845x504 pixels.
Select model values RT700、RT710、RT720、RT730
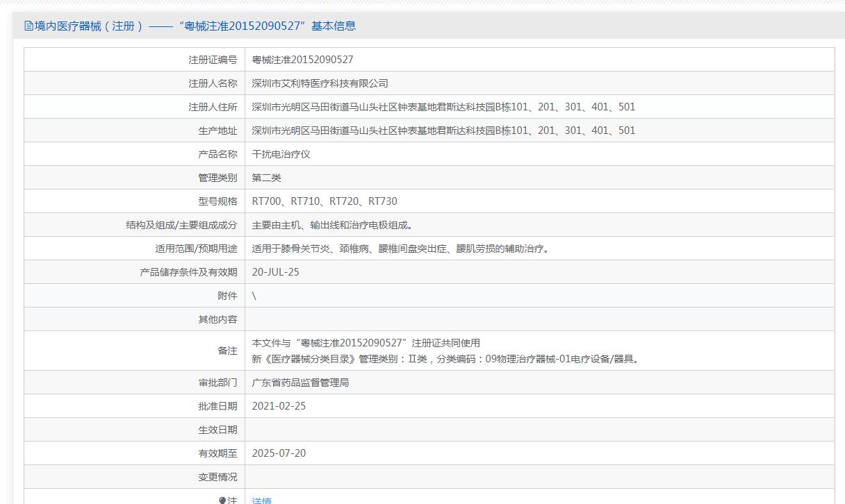325,201
